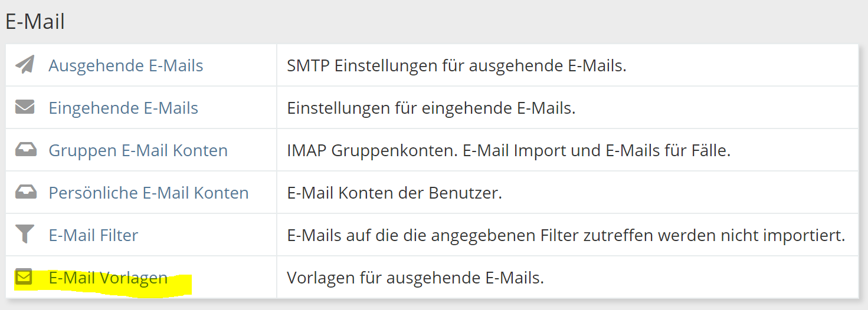
Task: Click the 'Vorlagen für ausgehende E-Mails' description
Action: pos(415,278)
